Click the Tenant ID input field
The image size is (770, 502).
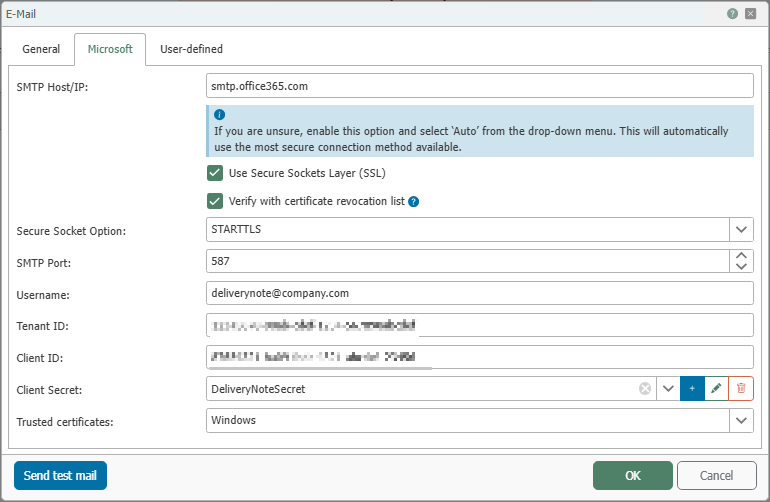tap(480, 325)
